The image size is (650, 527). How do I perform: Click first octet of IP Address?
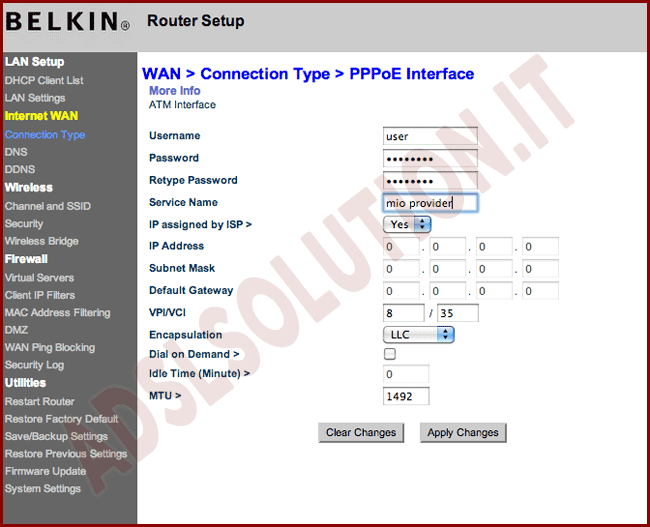[x=401, y=247]
